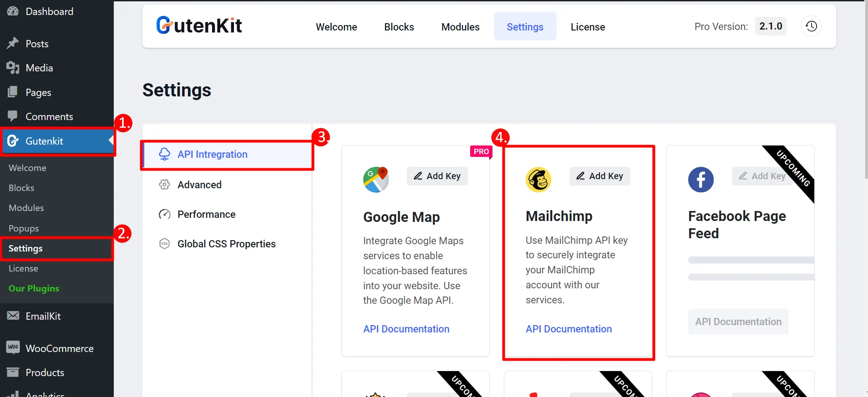Select API Integration settings section
This screenshot has width=868, height=397.
227,155
